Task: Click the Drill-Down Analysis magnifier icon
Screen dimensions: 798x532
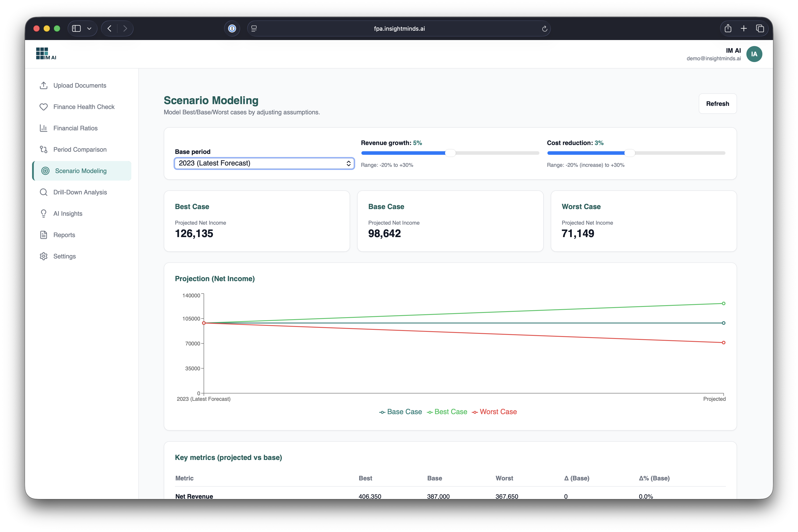Action: tap(43, 192)
